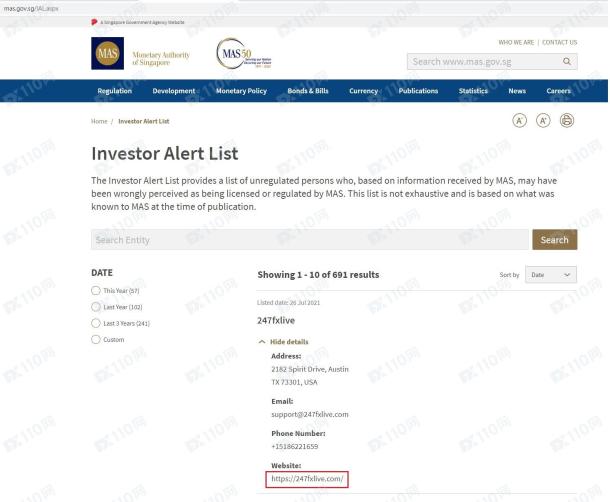Image resolution: width=610 pixels, height=502 pixels.
Task: Open the News menu
Action: (517, 91)
